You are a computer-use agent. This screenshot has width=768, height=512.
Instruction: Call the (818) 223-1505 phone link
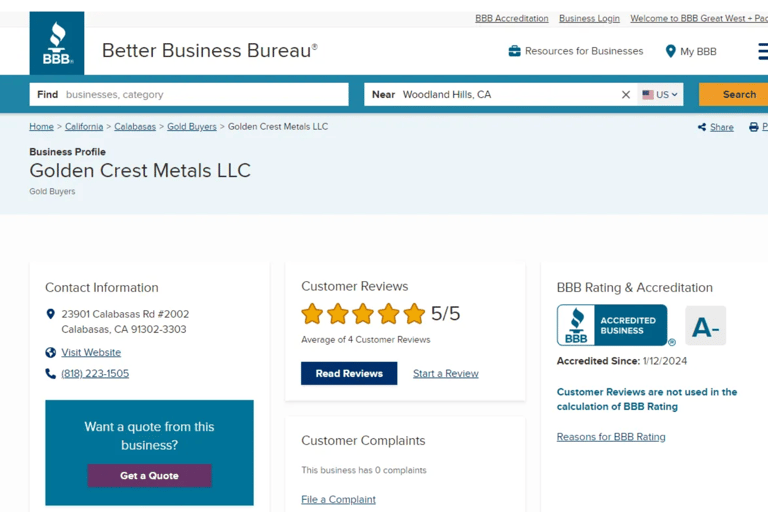pyautogui.click(x=95, y=373)
